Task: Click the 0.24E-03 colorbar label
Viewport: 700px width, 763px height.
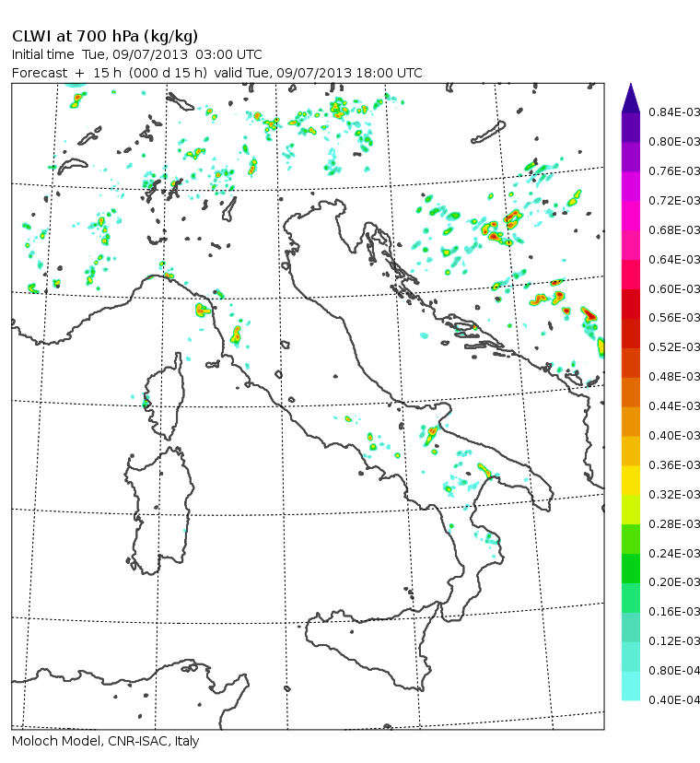Action: [x=674, y=553]
